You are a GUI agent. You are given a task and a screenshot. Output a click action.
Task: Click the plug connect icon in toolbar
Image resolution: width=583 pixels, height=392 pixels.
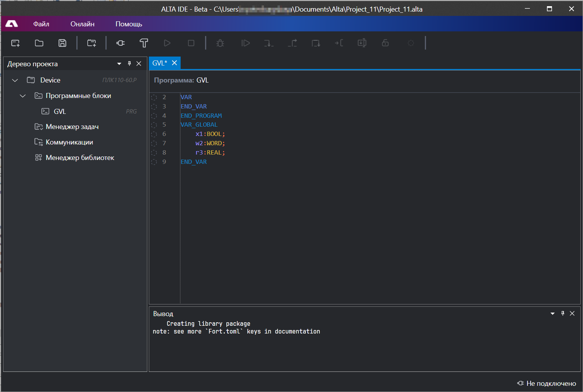pyautogui.click(x=121, y=43)
